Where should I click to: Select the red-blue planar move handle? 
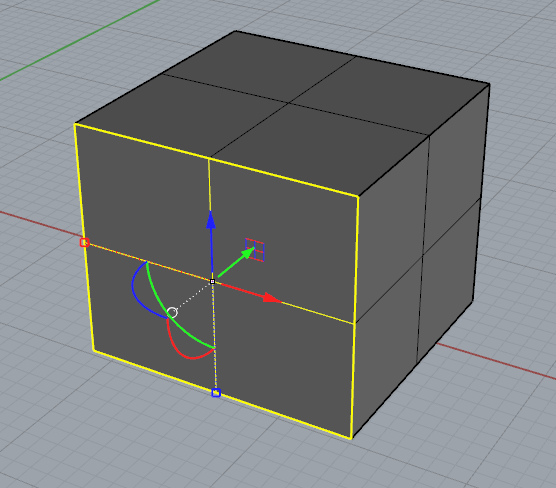click(255, 250)
